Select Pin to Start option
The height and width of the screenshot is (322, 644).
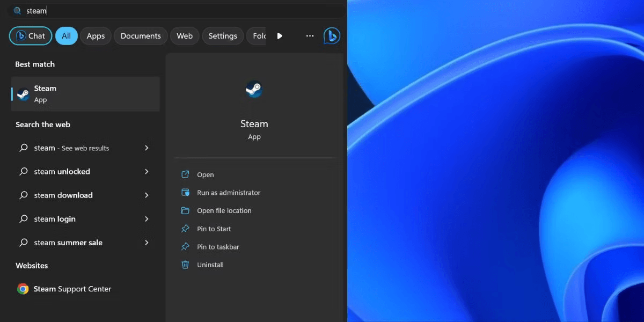click(214, 229)
